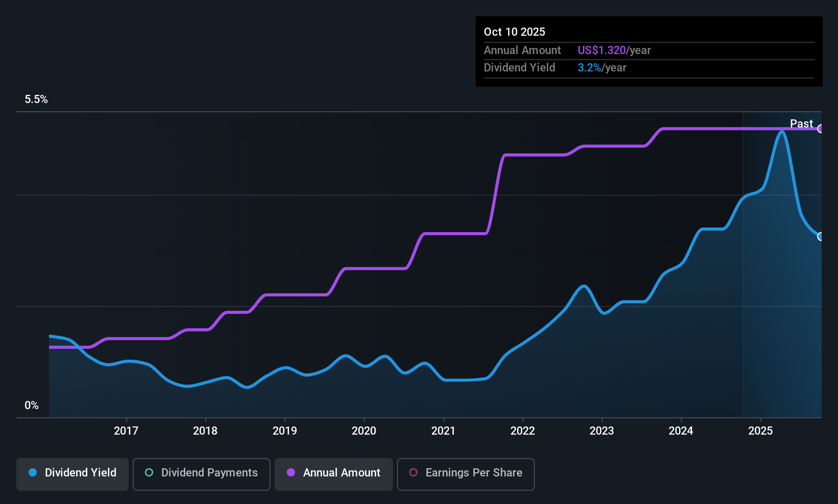
Task: Toggle the Dividend Yield legend series
Action: click(72, 473)
